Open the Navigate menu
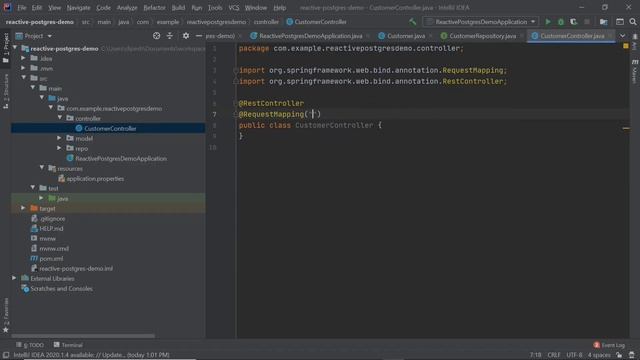The image size is (640, 360). (x=78, y=8)
